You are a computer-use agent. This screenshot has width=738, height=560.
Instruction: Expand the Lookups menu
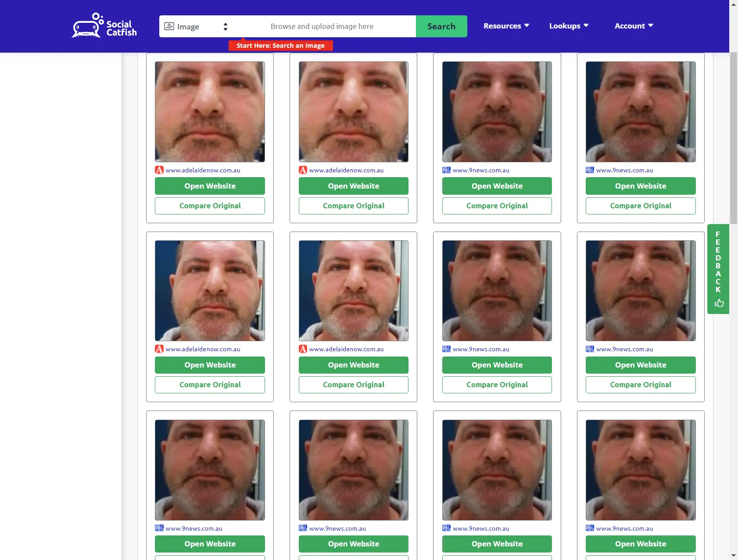click(568, 26)
